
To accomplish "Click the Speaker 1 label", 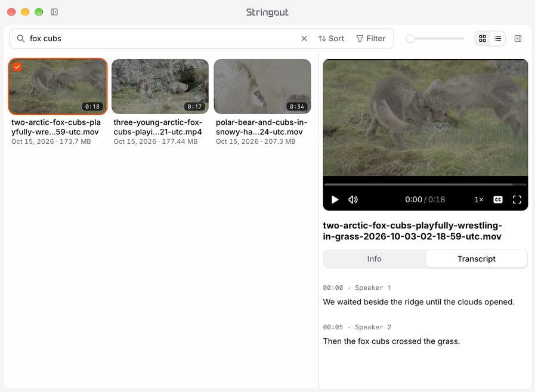I will coord(373,288).
